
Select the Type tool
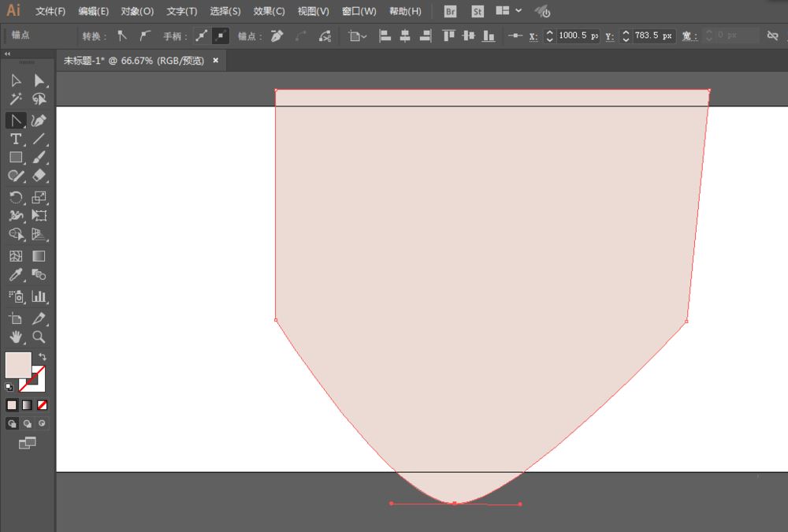tap(15, 139)
